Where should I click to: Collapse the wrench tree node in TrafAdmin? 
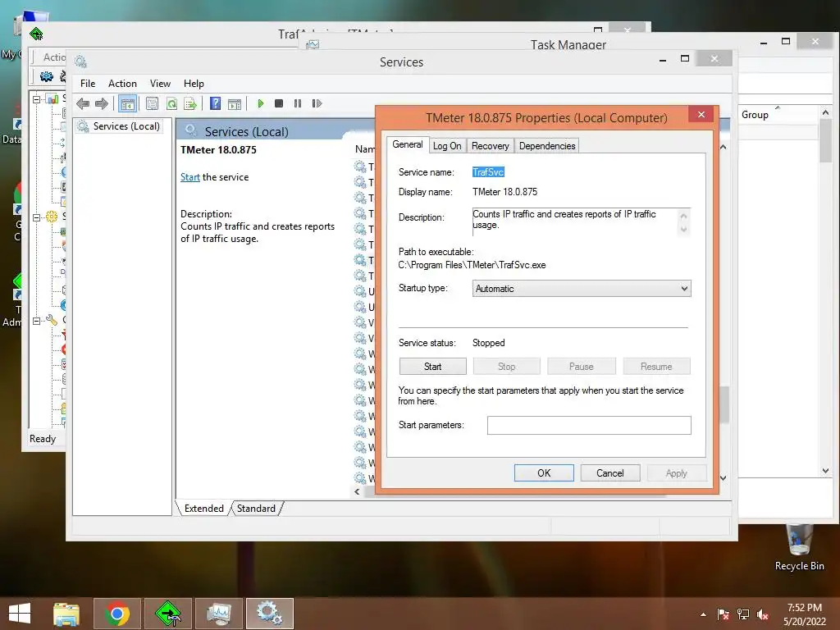[36, 321]
